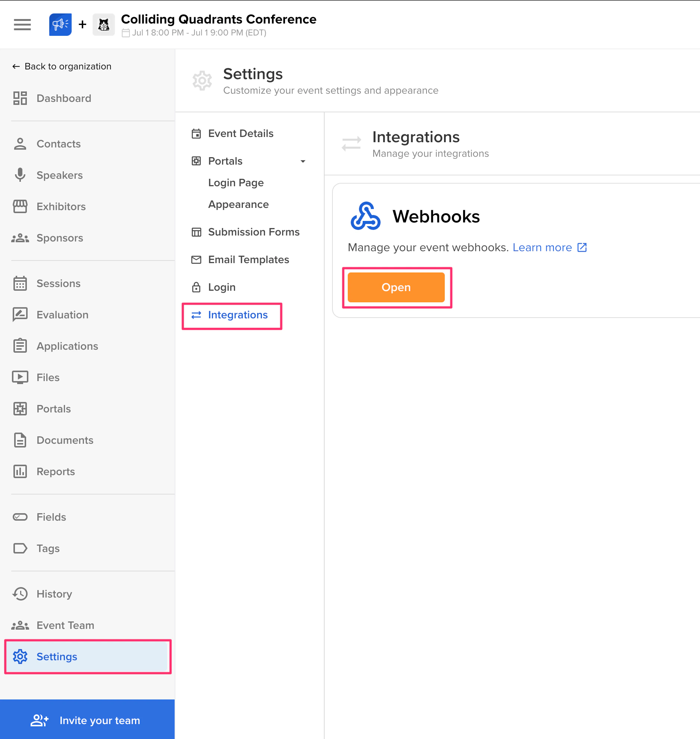Click the Webhooks logo icon
Viewport: 700px width, 739px height.
coord(365,216)
